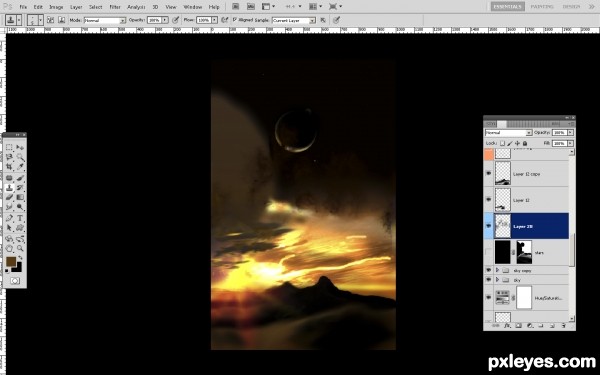
Task: Select the Gradient tool
Action: click(20, 197)
